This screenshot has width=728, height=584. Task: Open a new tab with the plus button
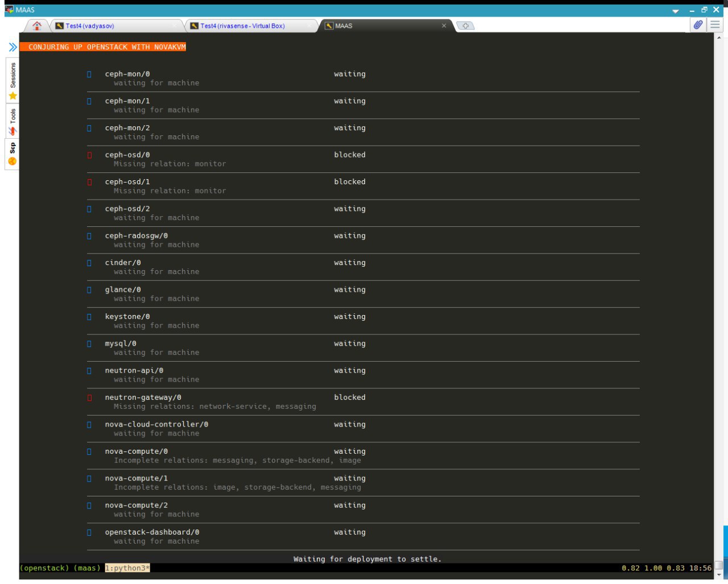tap(465, 26)
